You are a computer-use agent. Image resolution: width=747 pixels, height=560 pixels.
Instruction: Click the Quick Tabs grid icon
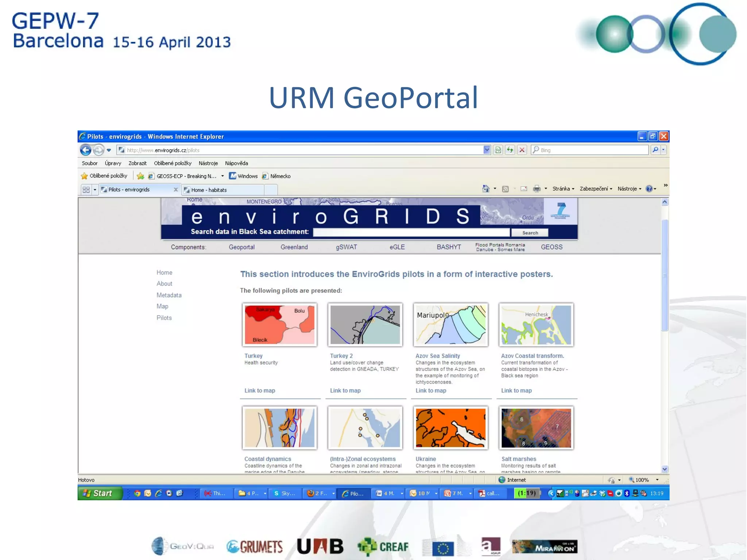(x=86, y=190)
